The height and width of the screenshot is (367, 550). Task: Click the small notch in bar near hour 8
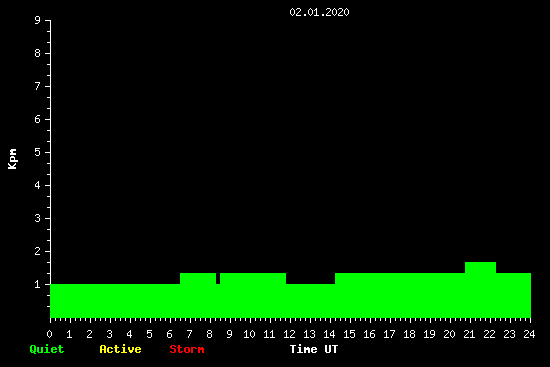[218, 278]
